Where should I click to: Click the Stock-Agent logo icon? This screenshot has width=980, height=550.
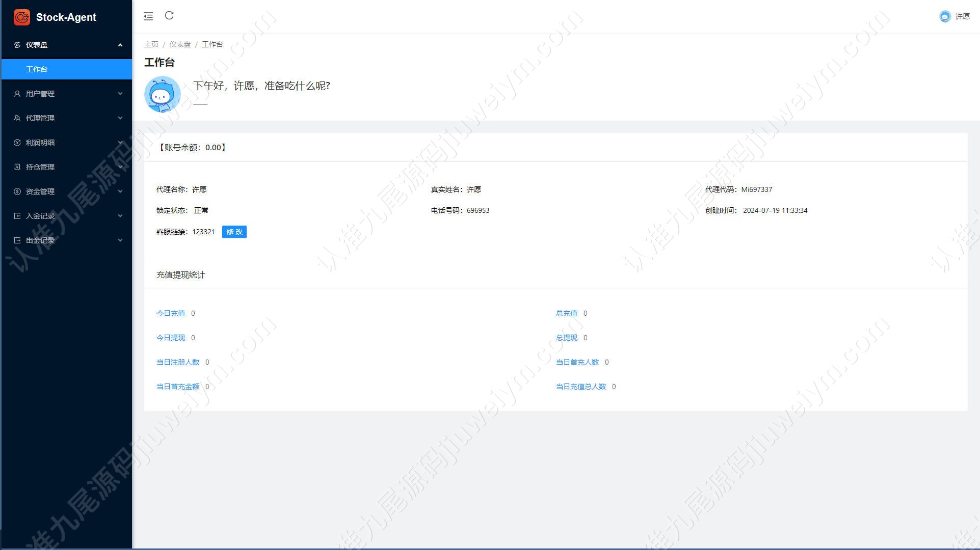coord(22,17)
